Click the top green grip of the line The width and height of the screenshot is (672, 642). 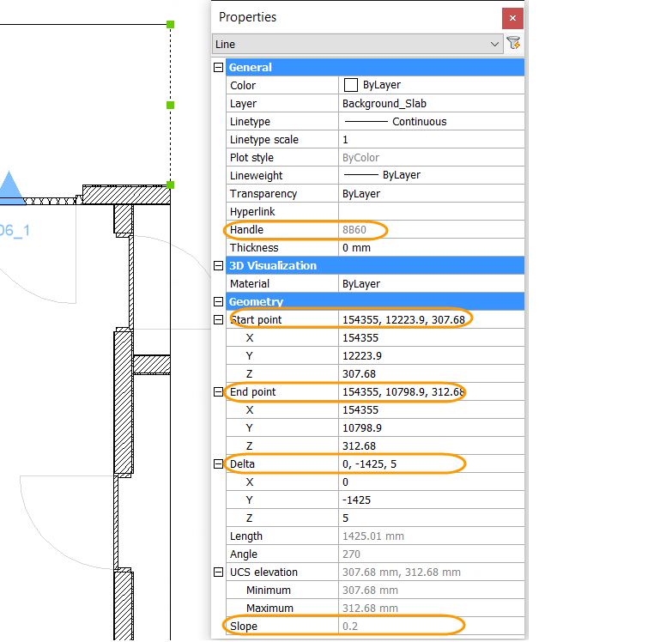pyautogui.click(x=170, y=24)
